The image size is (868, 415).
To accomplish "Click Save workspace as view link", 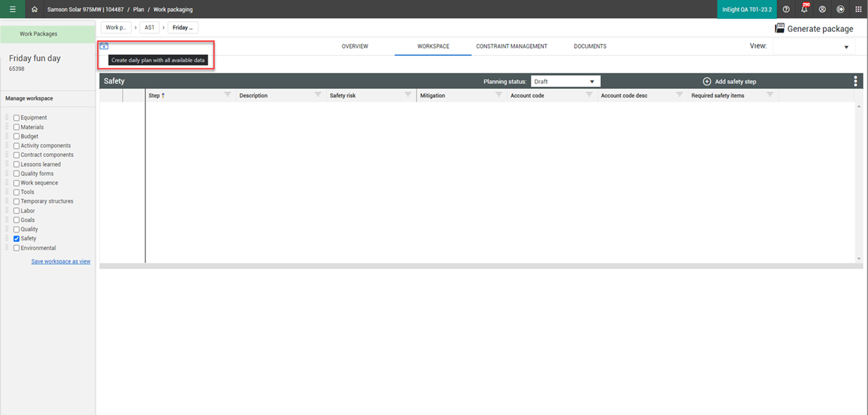I will [61, 261].
